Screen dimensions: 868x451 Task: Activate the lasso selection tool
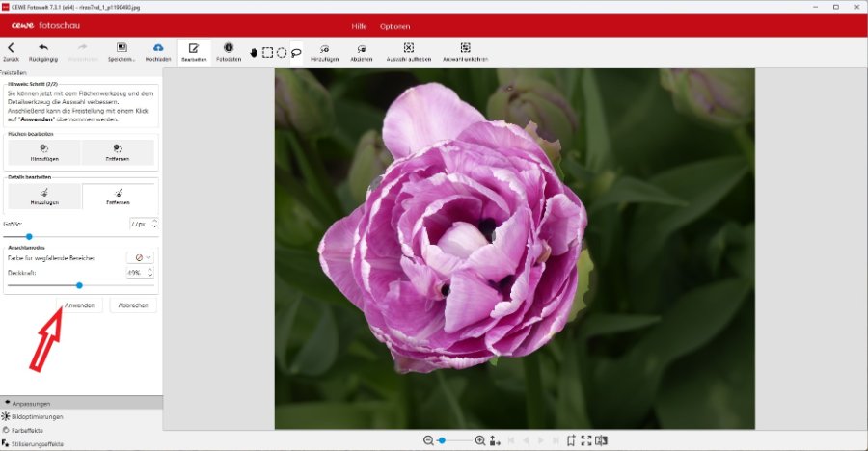[x=296, y=52]
